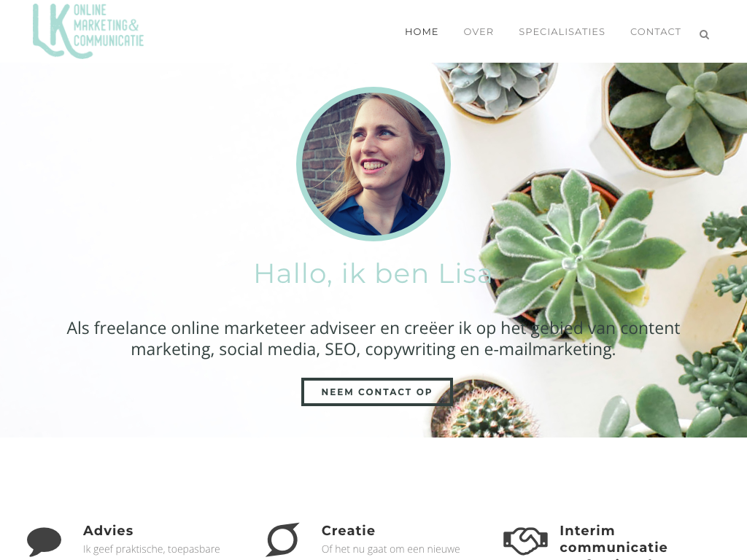This screenshot has height=560, width=747.
Task: Click the freelance online marketeer intro paragraph
Action: tap(373, 338)
